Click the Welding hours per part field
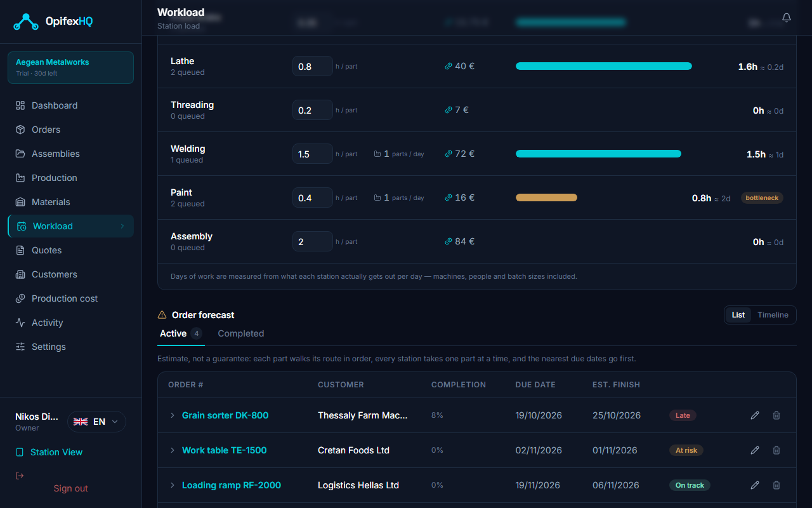The image size is (812, 508). pyautogui.click(x=313, y=154)
